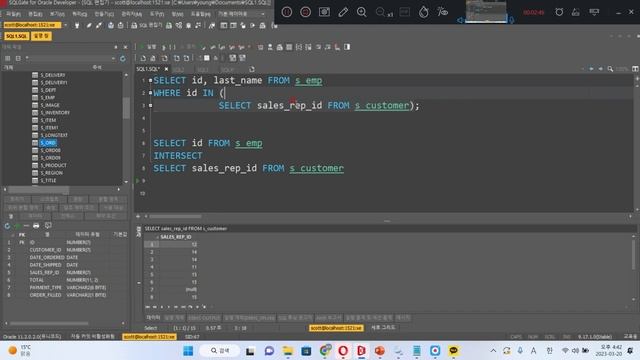Select the S_TITLE table in tree
This screenshot has width=640, height=360.
(48, 180)
